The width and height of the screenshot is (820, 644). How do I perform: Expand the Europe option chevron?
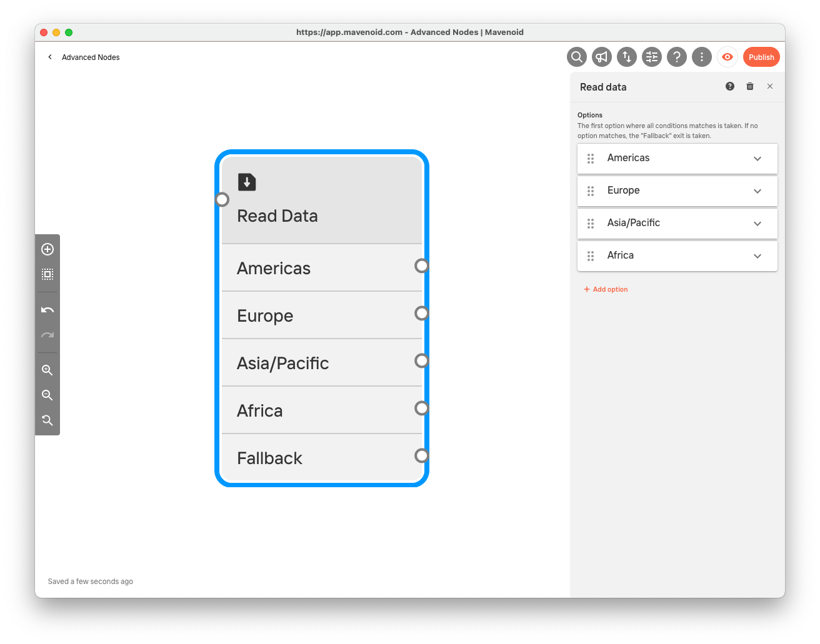(x=757, y=191)
